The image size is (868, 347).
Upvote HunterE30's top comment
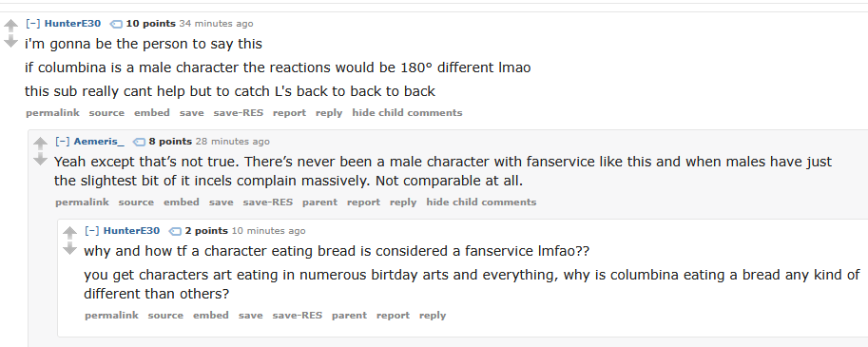tap(10, 26)
